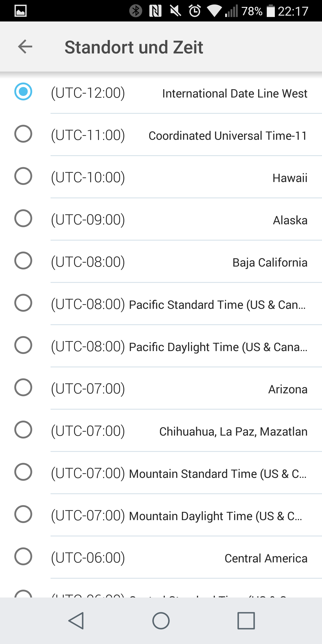Tap the back arrow in header
The height and width of the screenshot is (644, 322).
(x=25, y=47)
